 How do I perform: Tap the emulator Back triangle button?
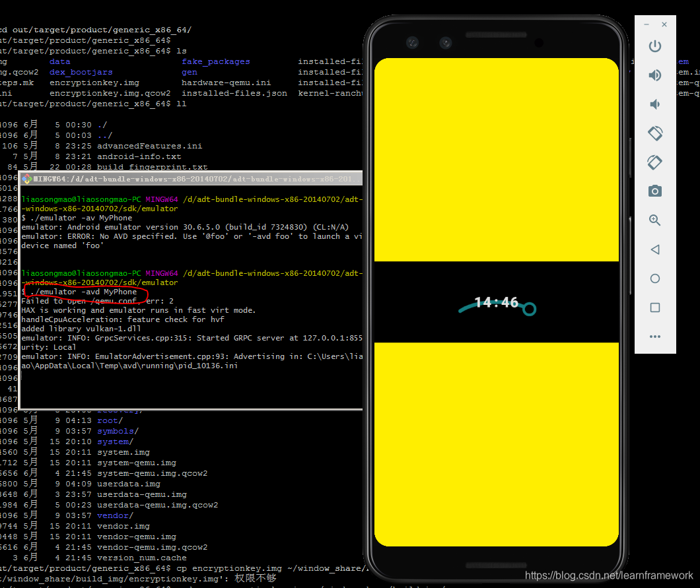[655, 249]
